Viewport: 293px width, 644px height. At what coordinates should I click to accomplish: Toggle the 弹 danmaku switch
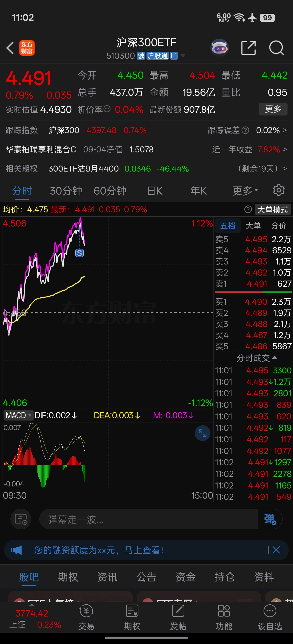270,519
